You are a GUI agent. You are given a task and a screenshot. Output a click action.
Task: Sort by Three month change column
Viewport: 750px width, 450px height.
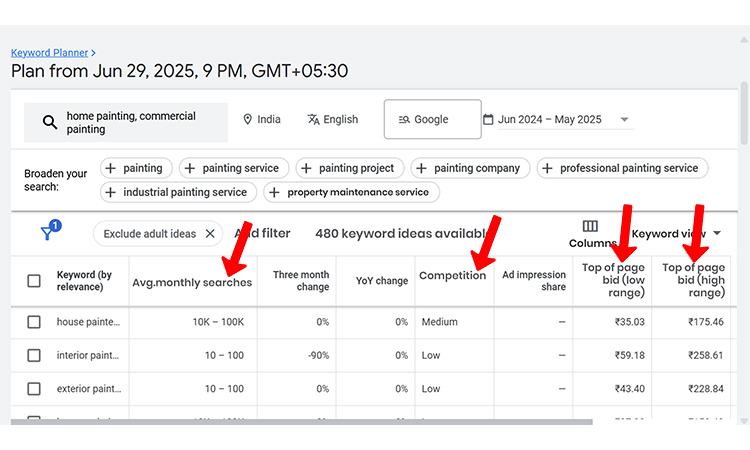click(301, 281)
